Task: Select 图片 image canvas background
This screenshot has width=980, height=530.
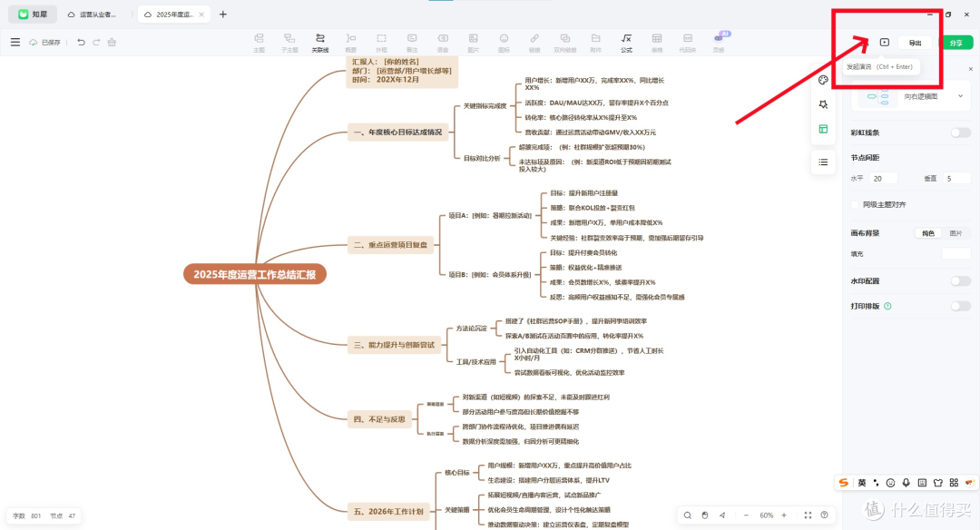Action: (x=955, y=233)
